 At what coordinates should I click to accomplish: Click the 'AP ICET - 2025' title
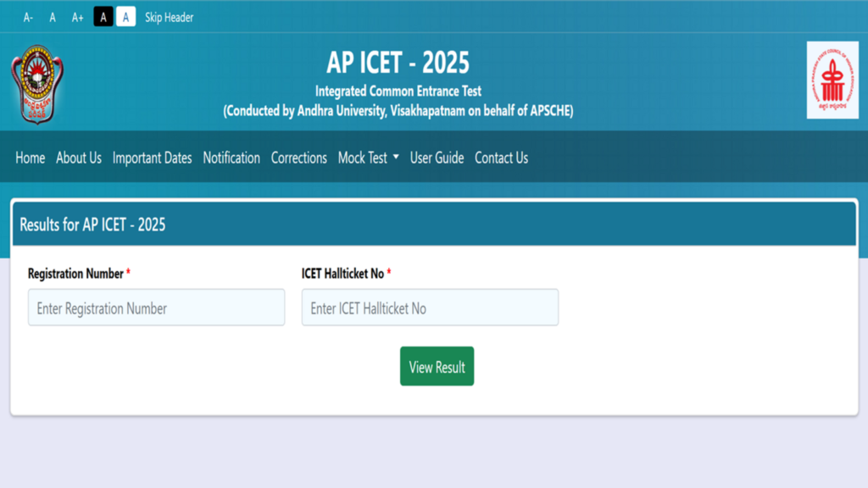[x=398, y=63]
